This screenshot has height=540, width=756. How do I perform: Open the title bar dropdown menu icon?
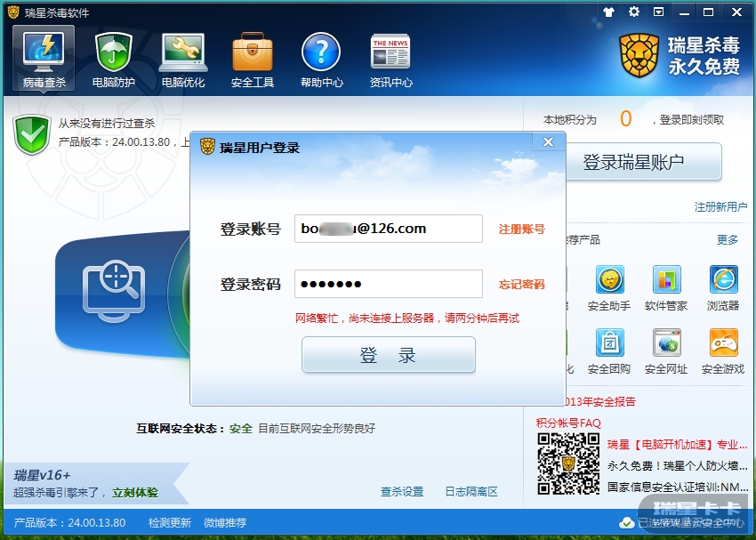click(x=658, y=12)
